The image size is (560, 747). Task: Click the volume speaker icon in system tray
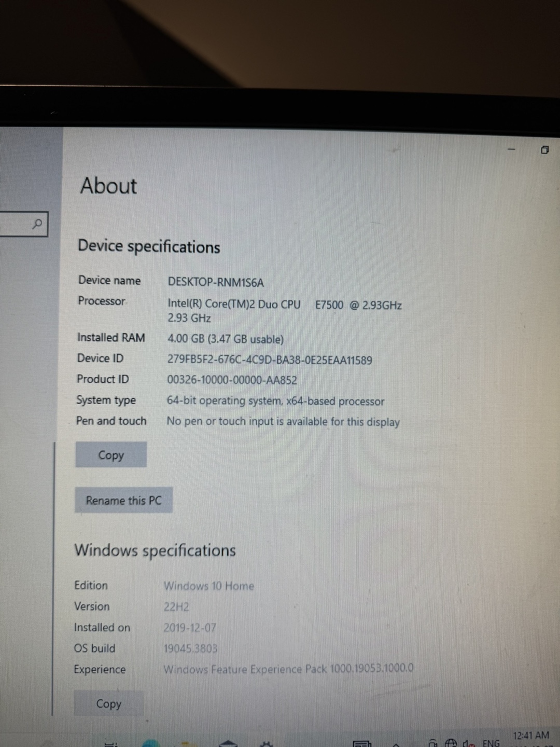[x=468, y=743]
